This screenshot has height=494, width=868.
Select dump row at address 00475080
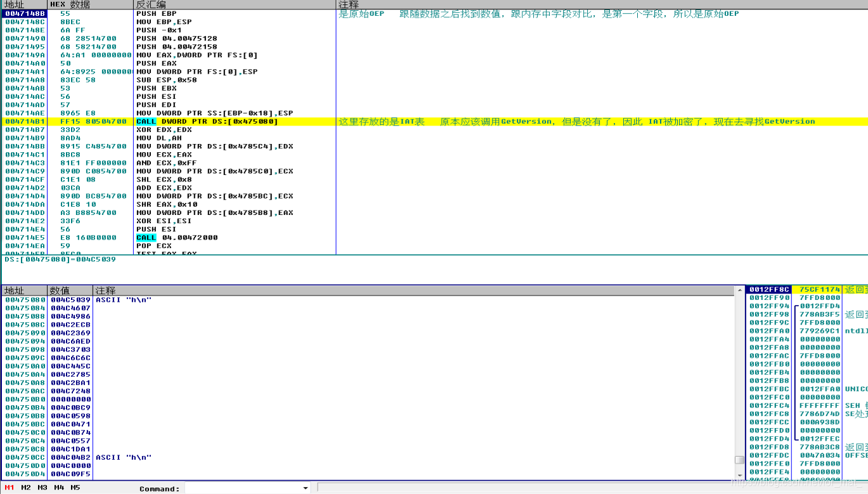point(368,299)
